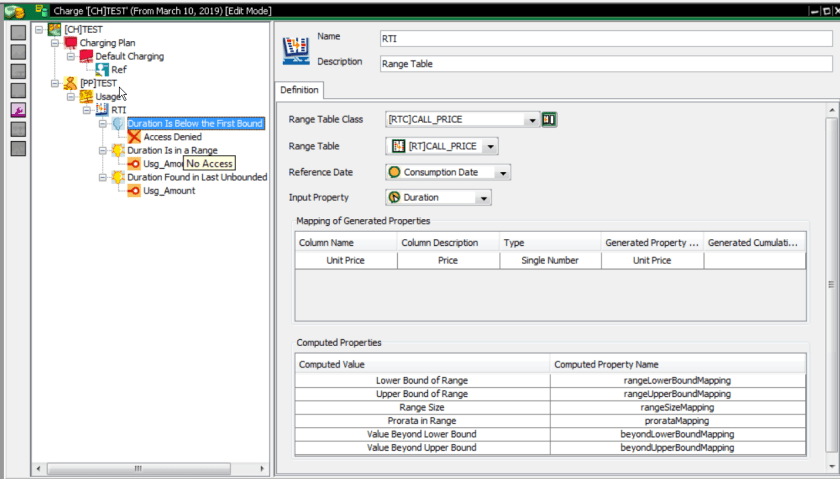Image resolution: width=840 pixels, height=479 pixels.
Task: Switch to the Definition tab
Action: (299, 90)
